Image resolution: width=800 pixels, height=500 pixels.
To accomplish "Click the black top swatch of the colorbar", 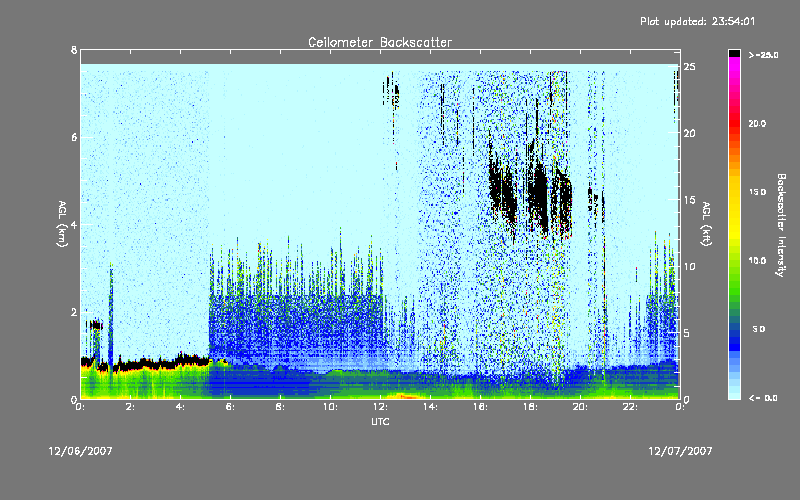I will tap(734, 53).
